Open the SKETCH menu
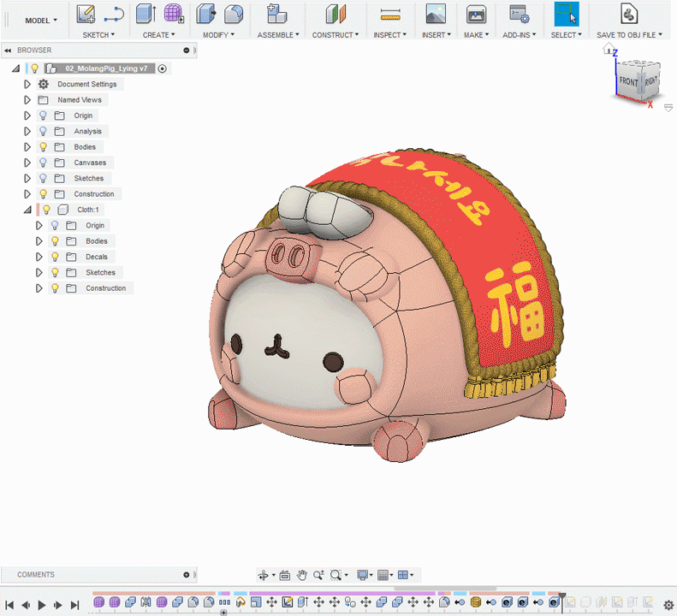Viewport: 677px width, 616px height. [98, 35]
